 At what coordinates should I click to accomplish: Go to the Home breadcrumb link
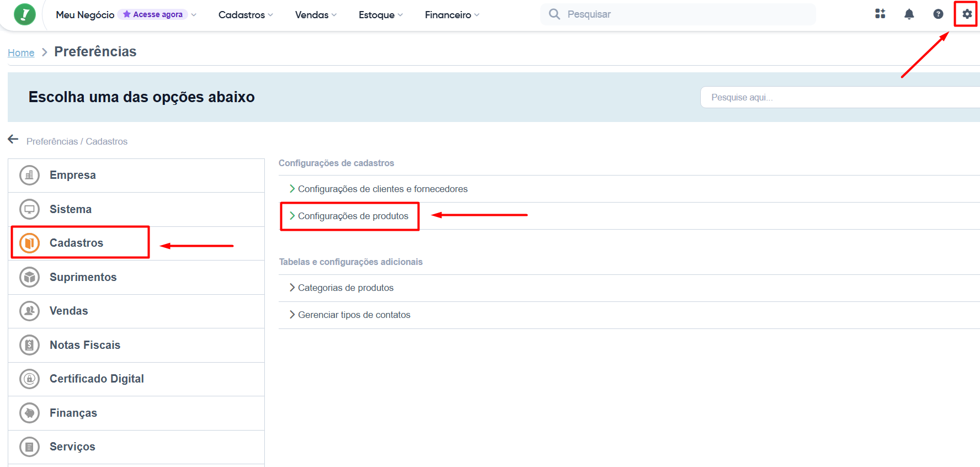pos(21,52)
